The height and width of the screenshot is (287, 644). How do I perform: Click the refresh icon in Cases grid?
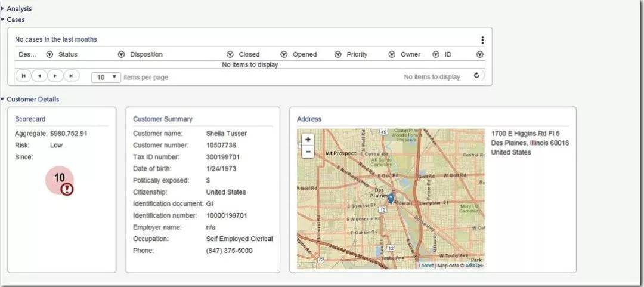pyautogui.click(x=476, y=76)
